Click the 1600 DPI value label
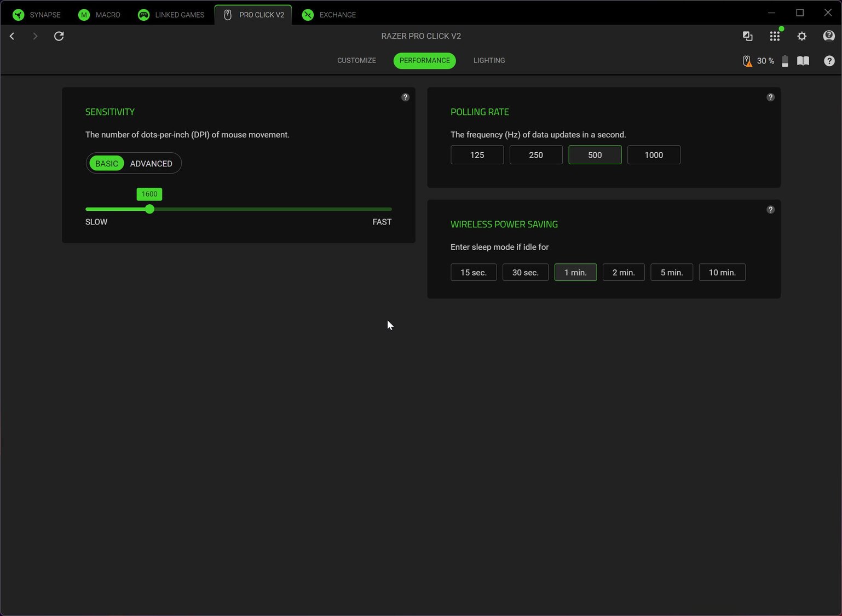The image size is (842, 616). (149, 194)
